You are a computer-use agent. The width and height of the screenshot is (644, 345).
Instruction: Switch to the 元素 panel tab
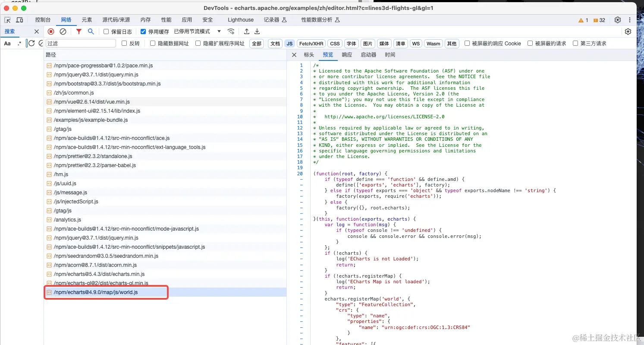click(87, 20)
